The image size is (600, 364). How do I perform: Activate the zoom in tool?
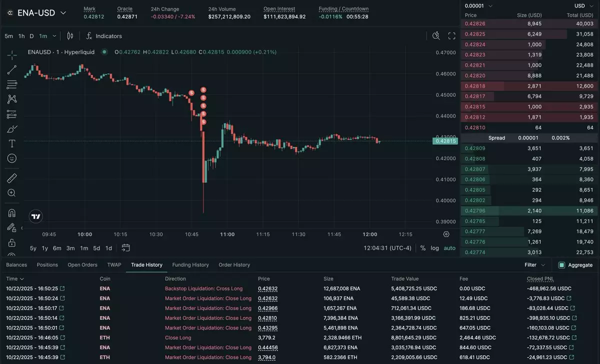click(x=12, y=193)
